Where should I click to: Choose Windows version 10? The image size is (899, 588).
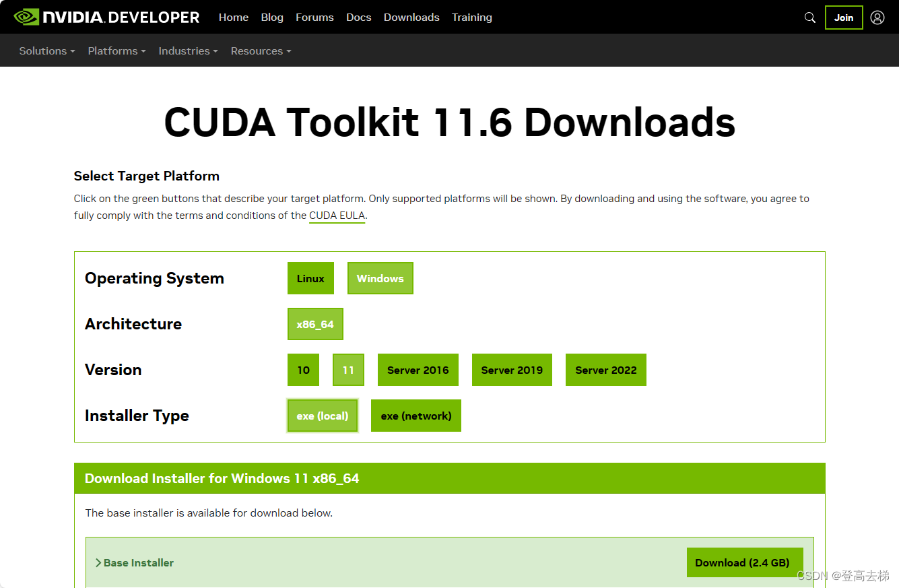pos(304,370)
